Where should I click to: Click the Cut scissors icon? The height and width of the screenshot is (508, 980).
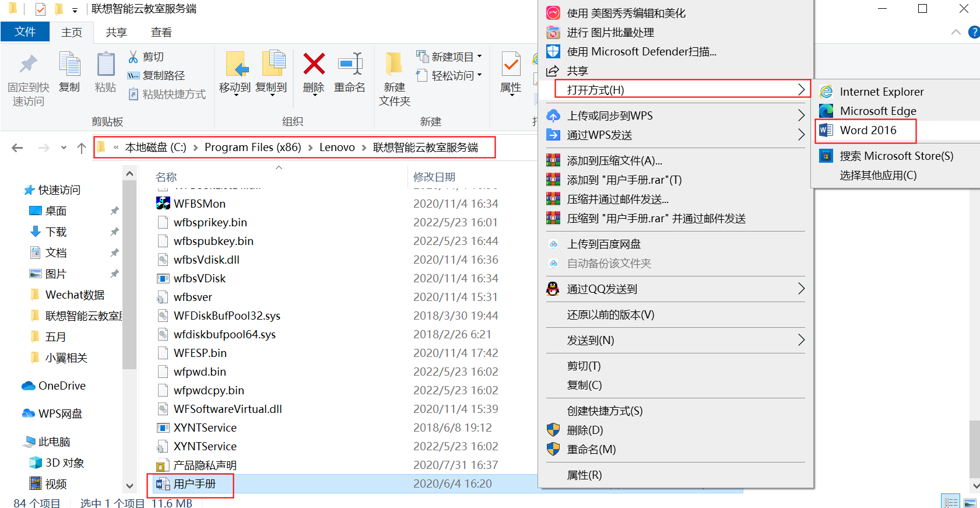point(134,57)
